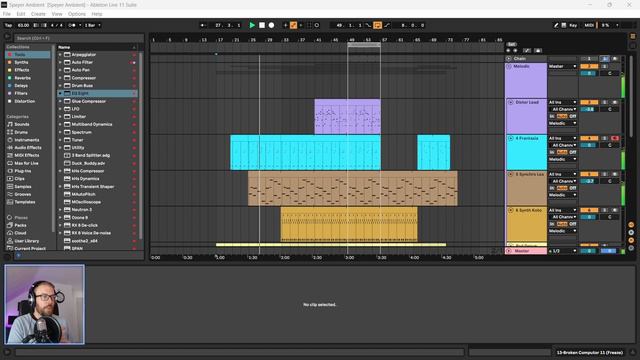Open the Instruments category
This screenshot has height=360, width=640.
(27, 140)
